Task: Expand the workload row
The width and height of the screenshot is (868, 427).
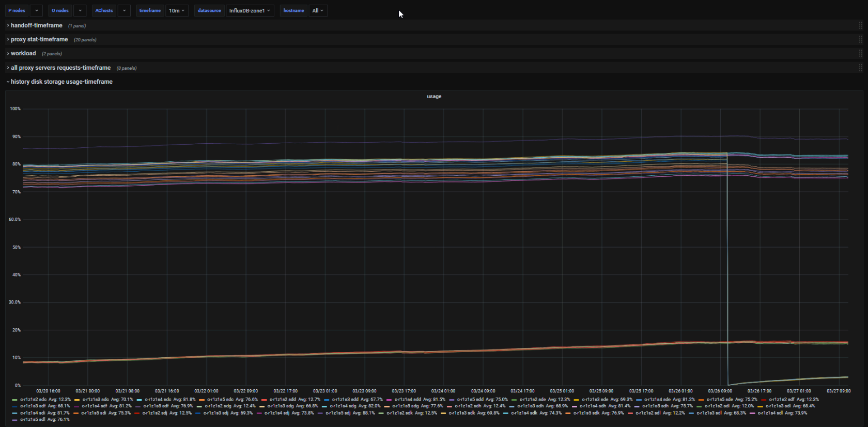Action: coord(23,53)
